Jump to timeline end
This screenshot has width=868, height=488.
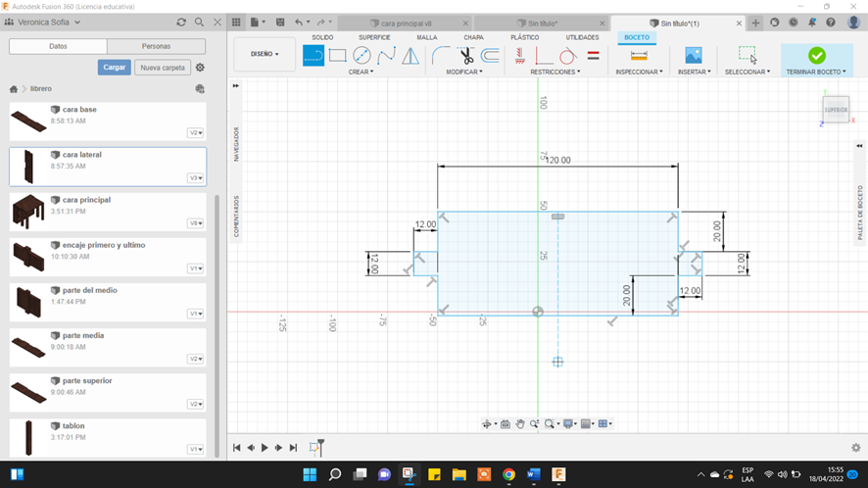[x=293, y=448]
